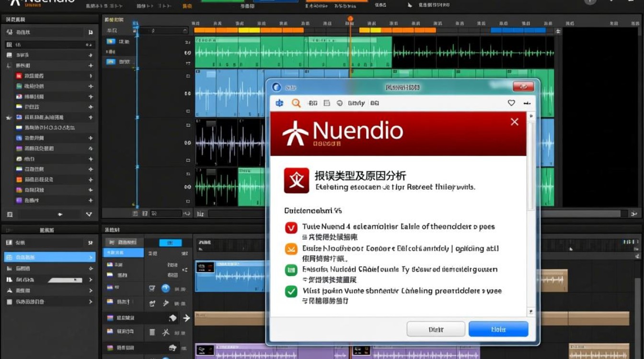Click the blue confirm button at dialog bottom
Screen dimensions: 644x359
[498, 329]
